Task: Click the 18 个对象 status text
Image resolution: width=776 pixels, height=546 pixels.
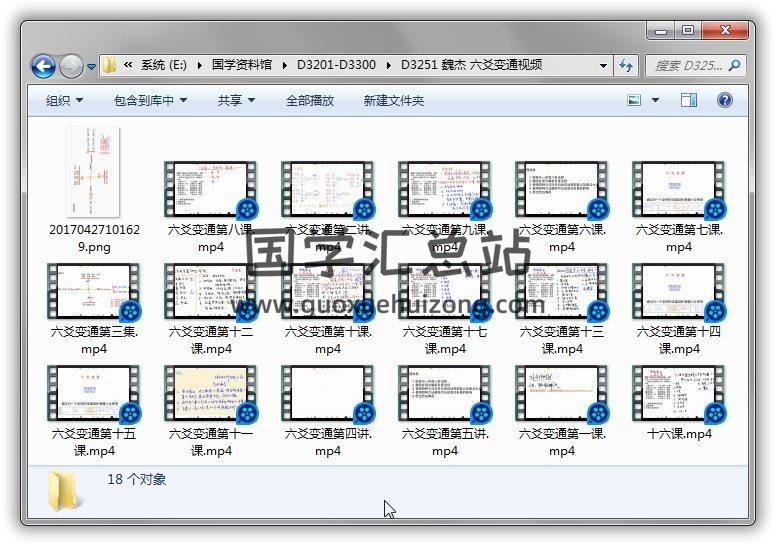Action: (137, 479)
